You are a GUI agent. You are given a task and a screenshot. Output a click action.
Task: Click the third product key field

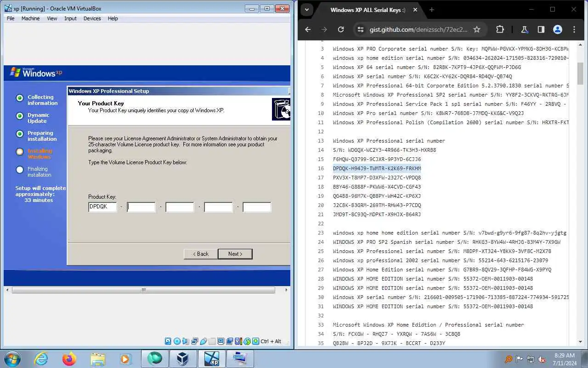(x=180, y=207)
